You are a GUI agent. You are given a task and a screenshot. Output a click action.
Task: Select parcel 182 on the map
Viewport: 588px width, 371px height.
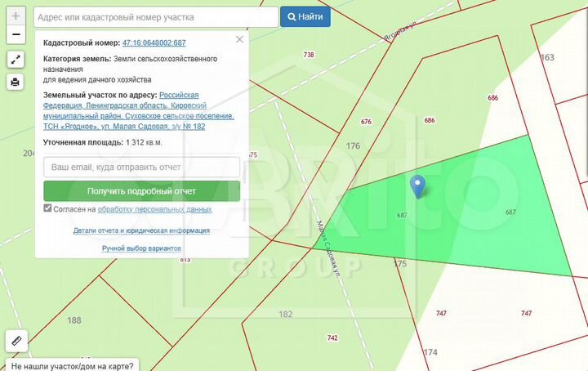285,314
